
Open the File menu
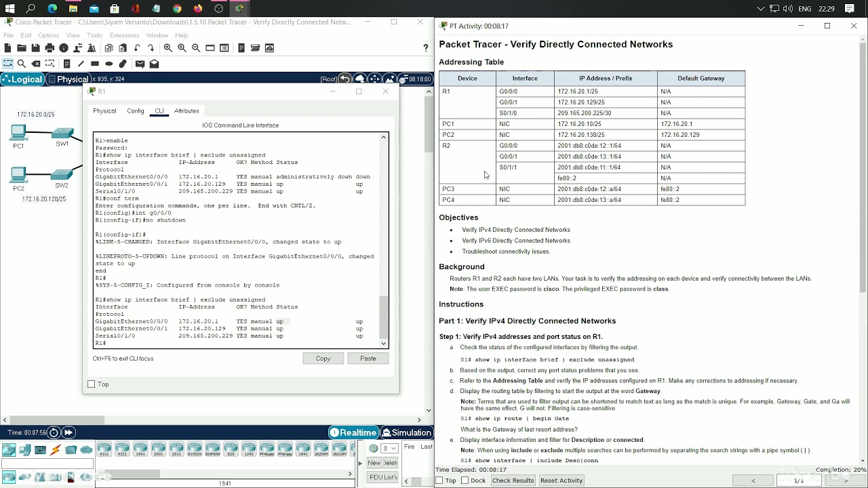8,35
